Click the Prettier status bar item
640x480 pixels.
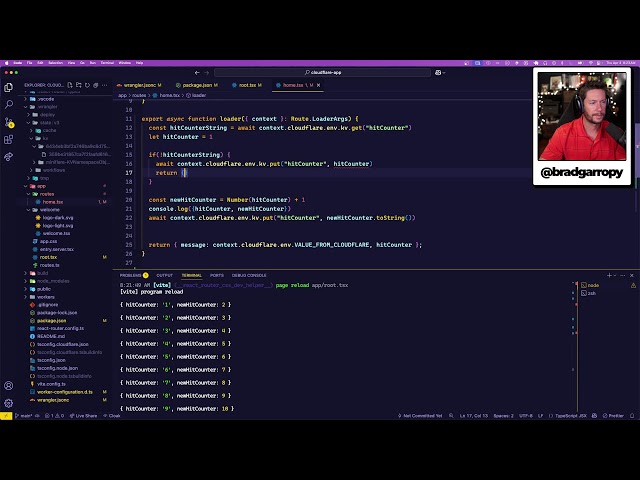[x=613, y=416]
